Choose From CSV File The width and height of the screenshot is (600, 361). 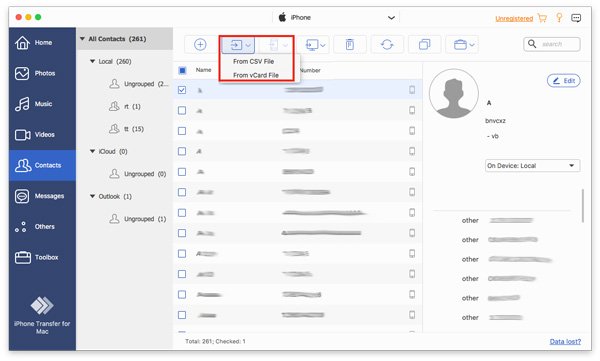[x=253, y=61]
